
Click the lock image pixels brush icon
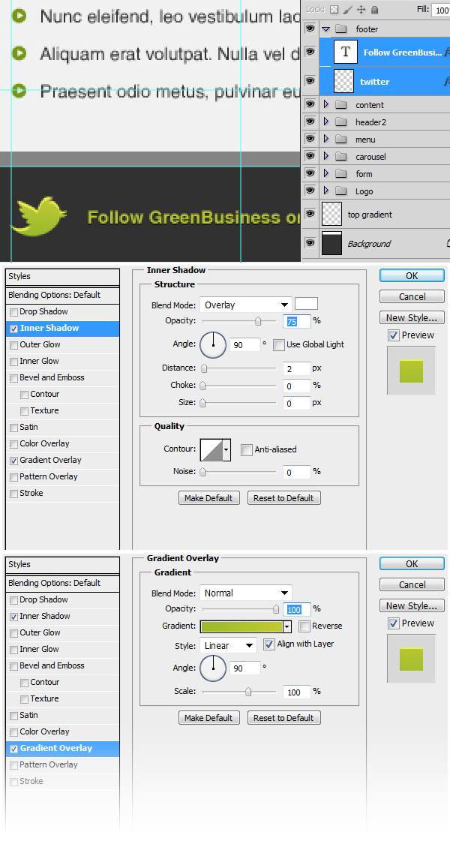(347, 10)
